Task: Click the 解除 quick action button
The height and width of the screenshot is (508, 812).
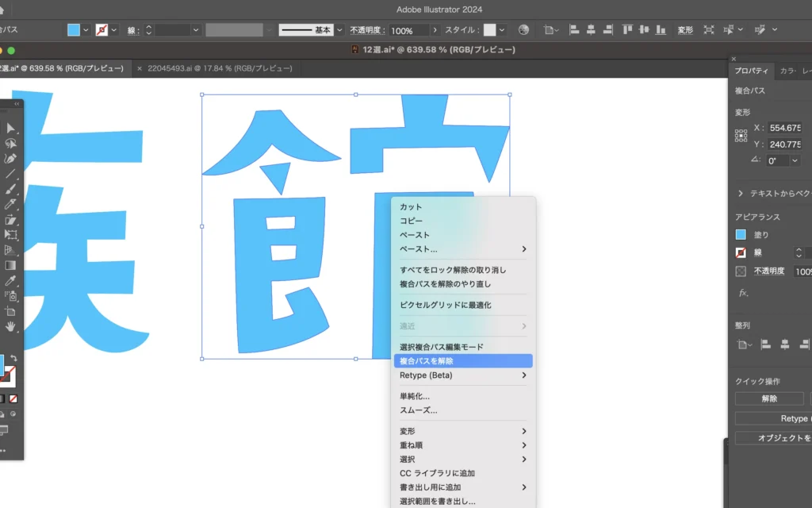Action: [x=768, y=398]
